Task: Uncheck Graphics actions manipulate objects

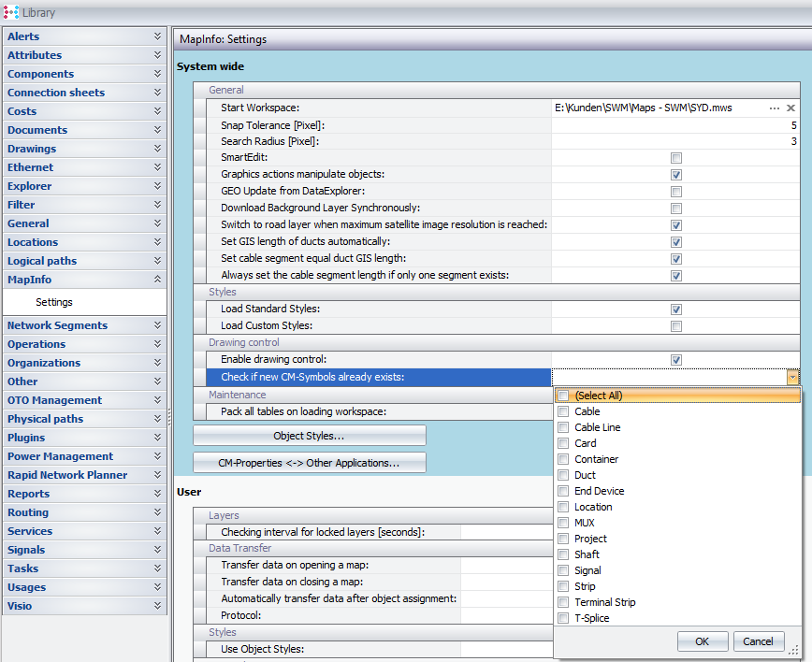Action: tap(675, 175)
